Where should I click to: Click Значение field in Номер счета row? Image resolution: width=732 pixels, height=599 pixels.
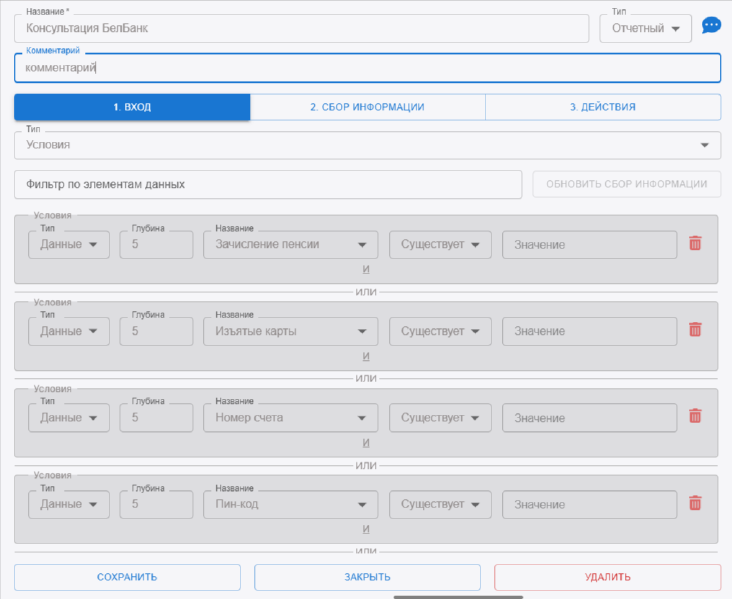[589, 418]
